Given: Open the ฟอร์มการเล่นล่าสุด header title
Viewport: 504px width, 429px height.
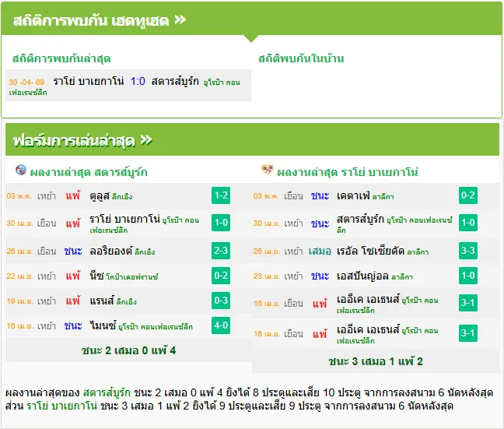Looking at the screenshot, I should click(x=74, y=141).
